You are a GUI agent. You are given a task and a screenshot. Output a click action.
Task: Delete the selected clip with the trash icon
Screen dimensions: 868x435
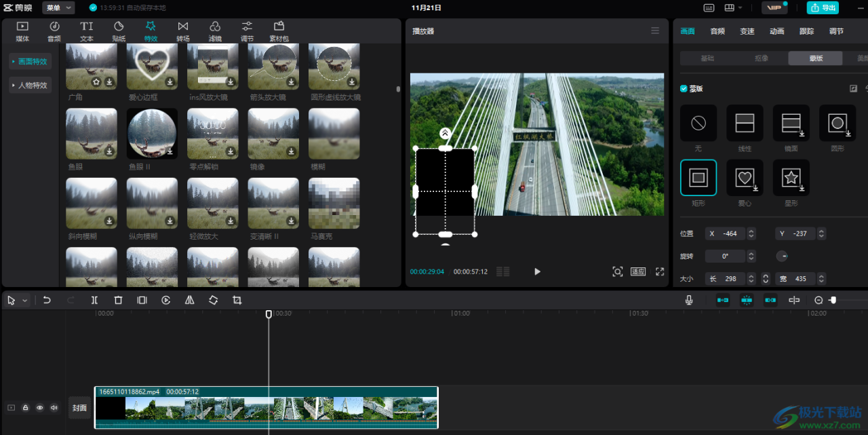point(118,300)
